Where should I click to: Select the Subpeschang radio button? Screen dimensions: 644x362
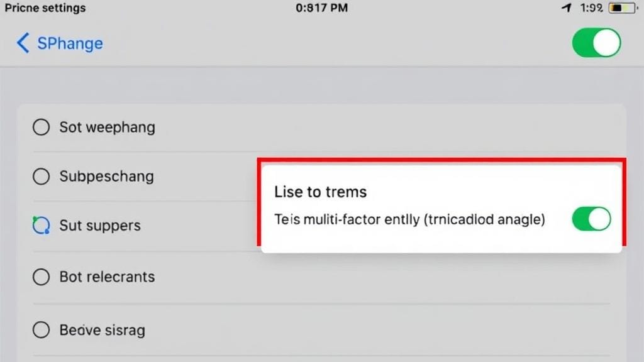[41, 177]
